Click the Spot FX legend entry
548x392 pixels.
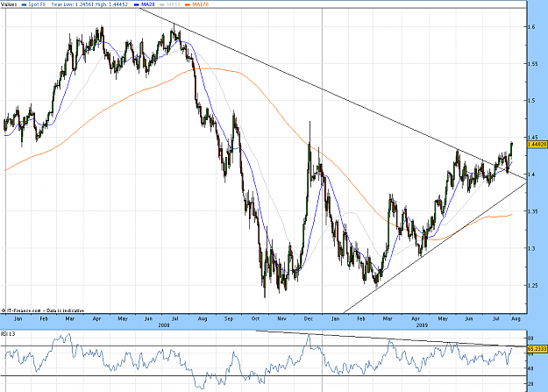point(33,4)
